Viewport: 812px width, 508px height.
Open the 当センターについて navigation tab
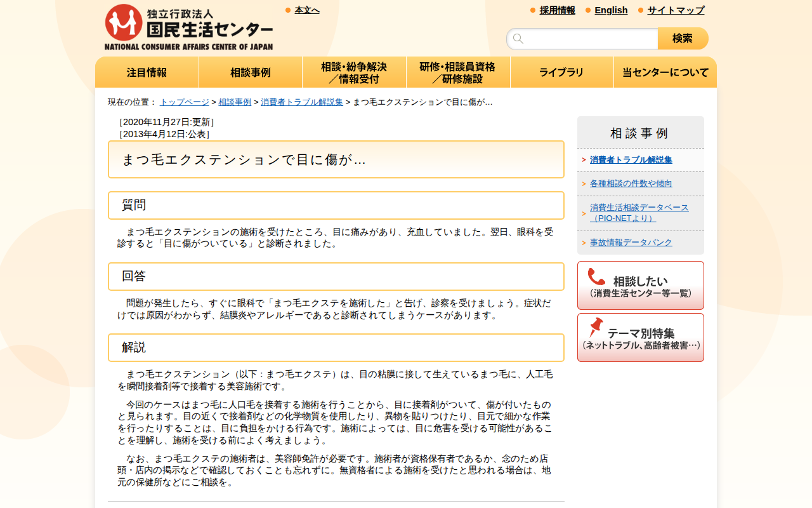click(665, 72)
